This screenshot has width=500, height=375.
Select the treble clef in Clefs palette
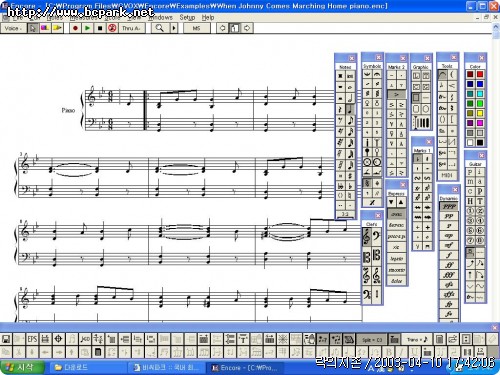click(x=367, y=236)
